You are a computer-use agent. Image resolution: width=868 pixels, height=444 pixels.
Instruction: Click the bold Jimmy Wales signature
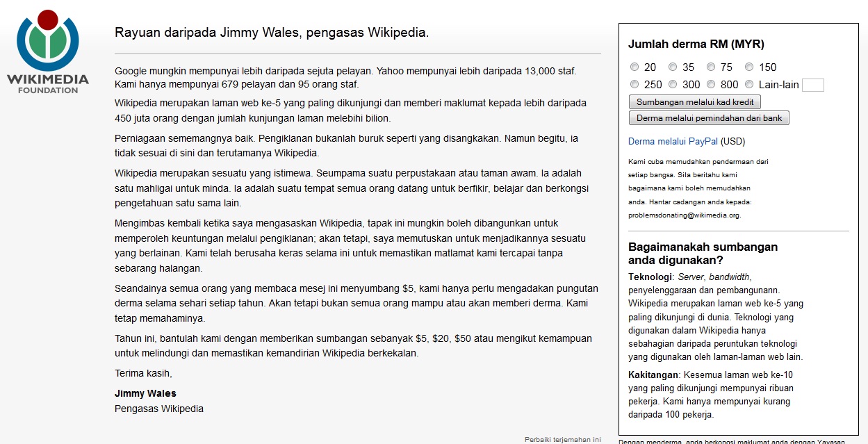pyautogui.click(x=145, y=393)
